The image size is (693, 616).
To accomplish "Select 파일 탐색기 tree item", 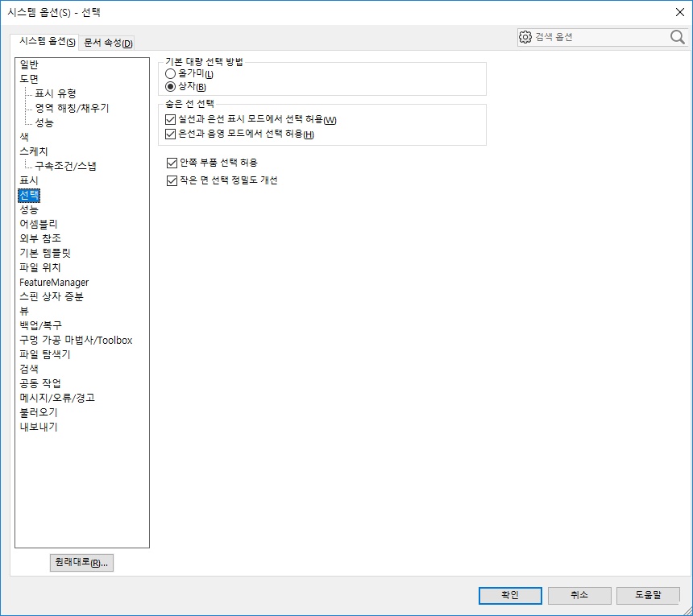I will click(45, 354).
